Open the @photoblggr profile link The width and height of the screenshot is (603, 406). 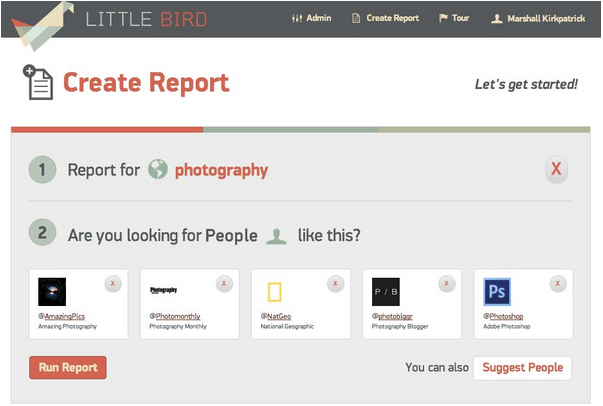[x=392, y=316]
